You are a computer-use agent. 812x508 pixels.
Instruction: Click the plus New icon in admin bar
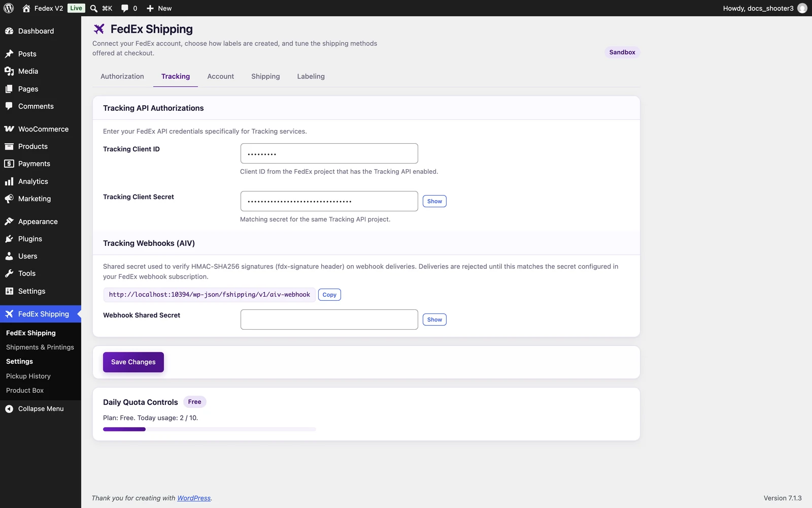[x=150, y=8]
